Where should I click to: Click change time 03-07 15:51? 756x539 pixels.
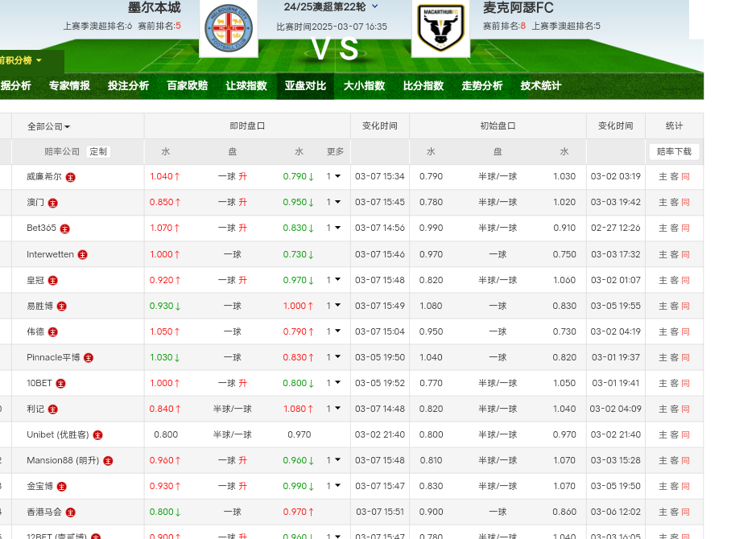click(x=380, y=512)
